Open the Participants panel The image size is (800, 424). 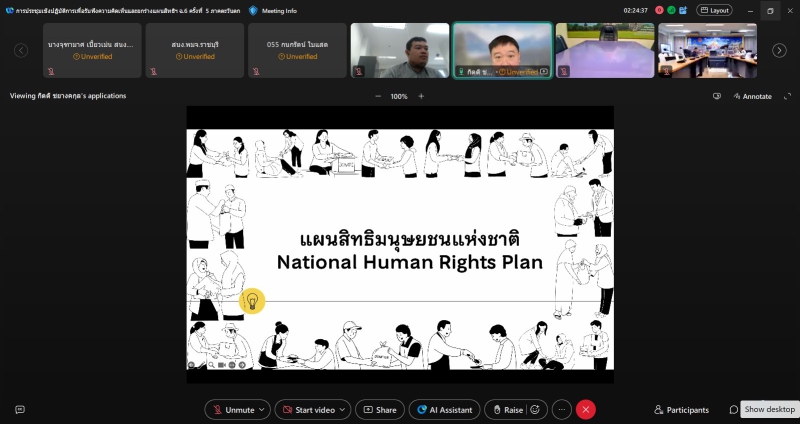tap(681, 409)
